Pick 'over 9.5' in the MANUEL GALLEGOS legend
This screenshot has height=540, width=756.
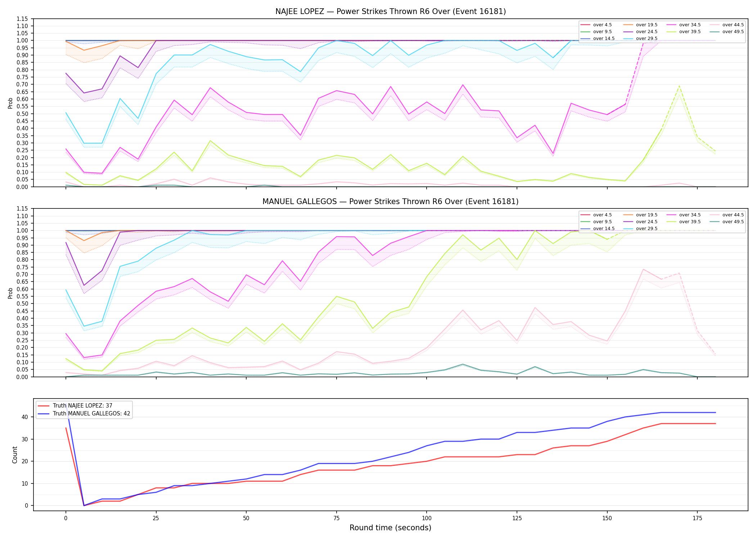pos(596,222)
